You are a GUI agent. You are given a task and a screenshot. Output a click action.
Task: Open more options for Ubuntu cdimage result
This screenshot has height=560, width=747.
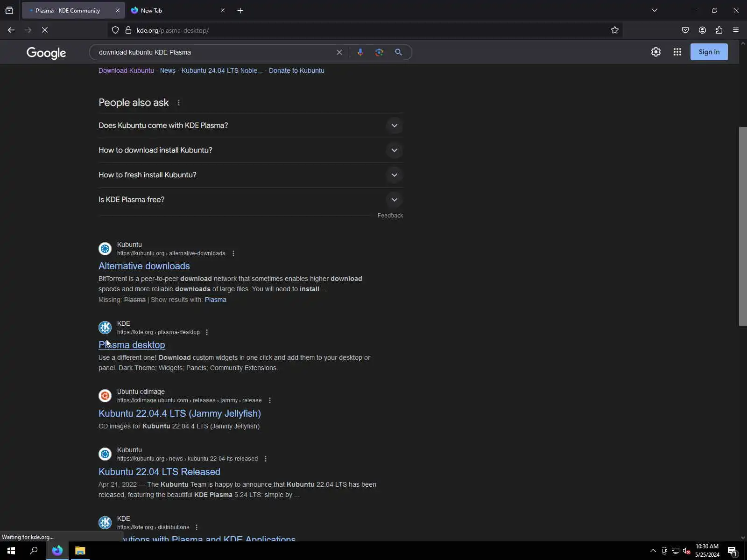[270, 400]
